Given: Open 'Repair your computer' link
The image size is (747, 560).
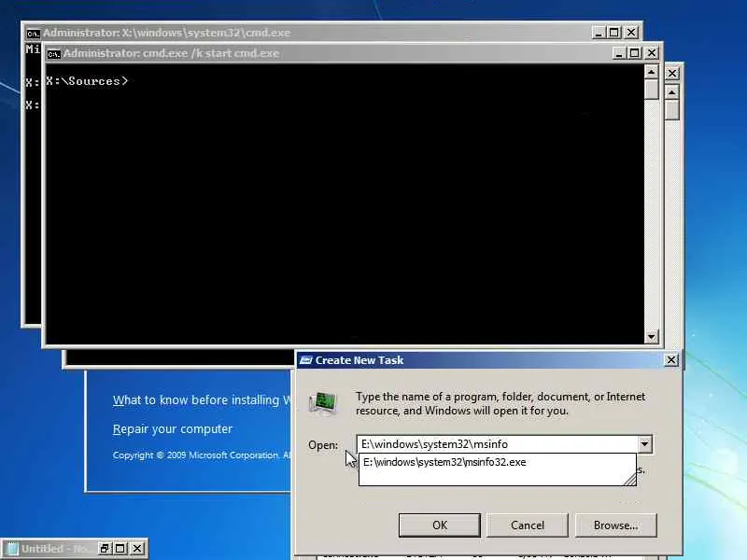Looking at the screenshot, I should point(173,429).
